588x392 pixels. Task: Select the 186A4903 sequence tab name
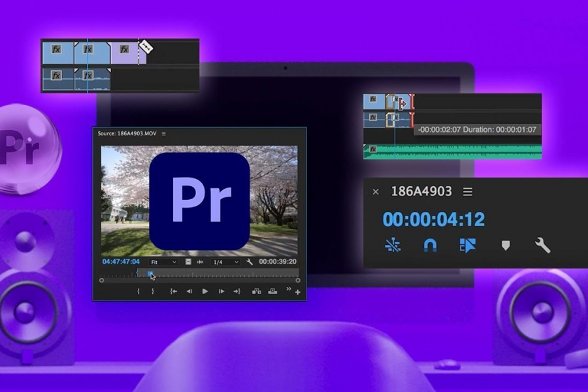(x=421, y=191)
